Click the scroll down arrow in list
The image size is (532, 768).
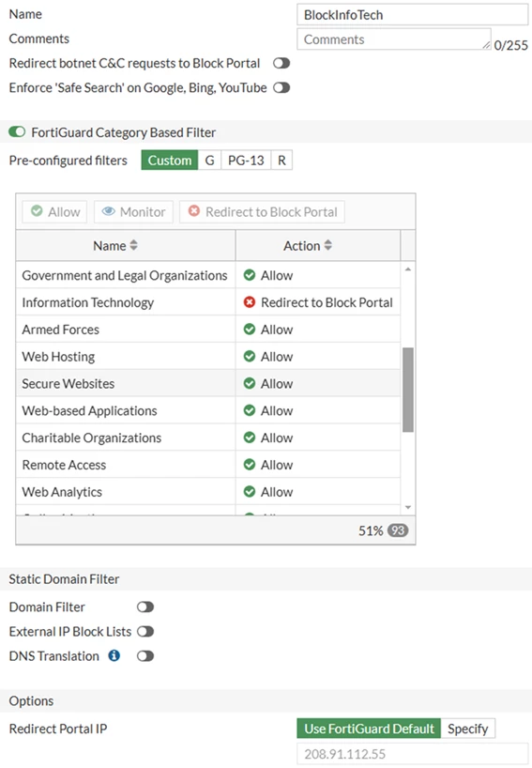(x=408, y=507)
